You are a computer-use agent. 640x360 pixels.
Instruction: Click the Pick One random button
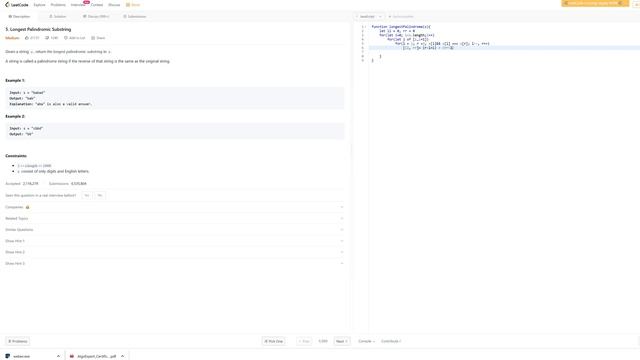pos(273,341)
